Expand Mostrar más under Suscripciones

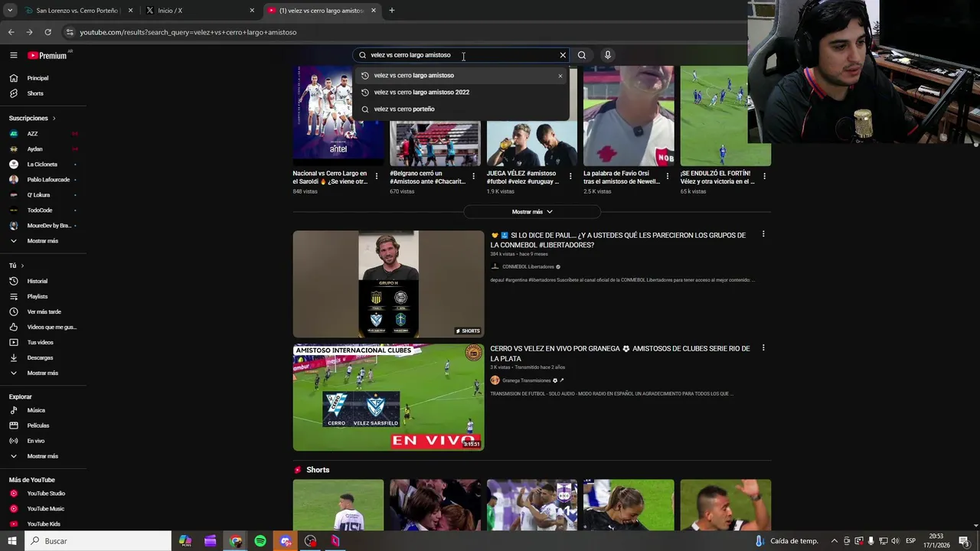click(x=42, y=241)
